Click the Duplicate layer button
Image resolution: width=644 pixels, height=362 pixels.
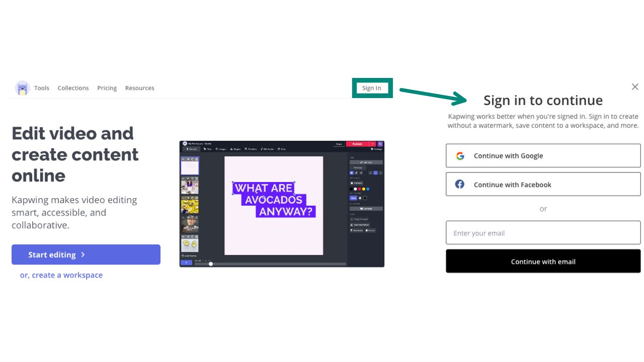(357, 230)
